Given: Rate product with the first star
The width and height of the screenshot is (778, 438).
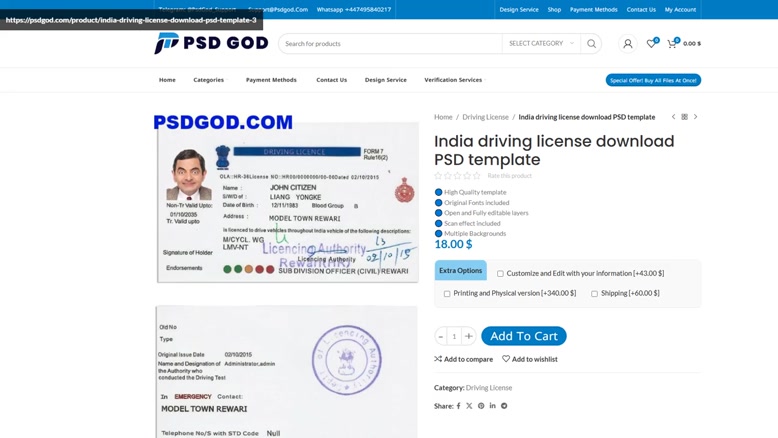Looking at the screenshot, I should (x=438, y=176).
